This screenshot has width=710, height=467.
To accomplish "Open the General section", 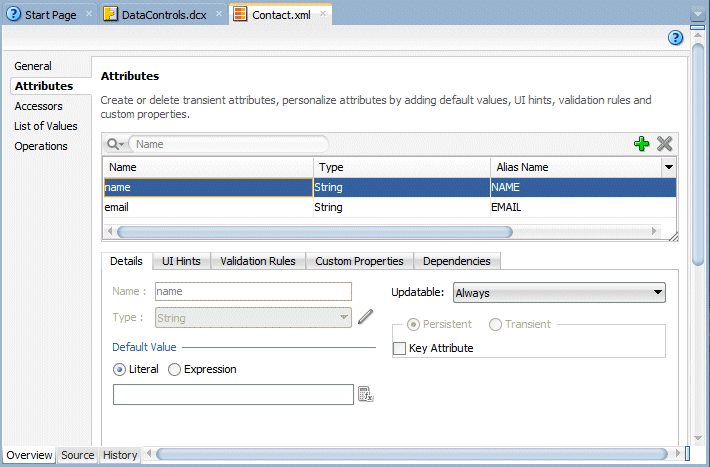I will (33, 66).
